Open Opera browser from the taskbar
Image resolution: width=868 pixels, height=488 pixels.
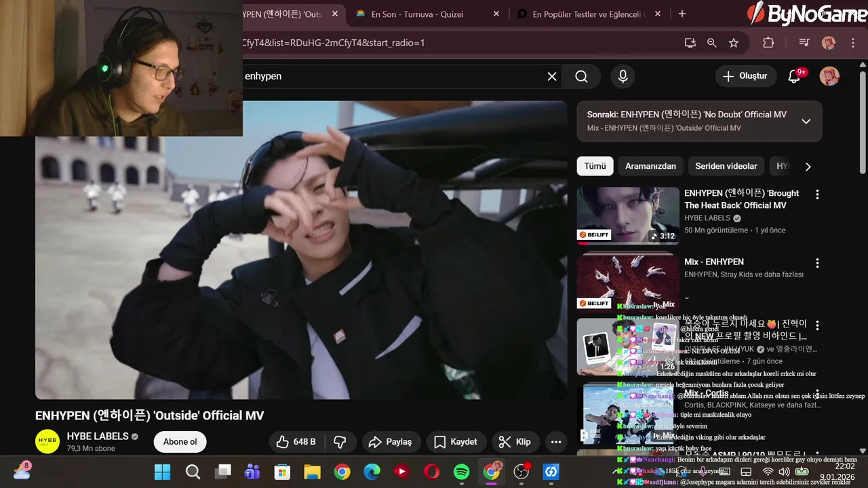point(431,472)
